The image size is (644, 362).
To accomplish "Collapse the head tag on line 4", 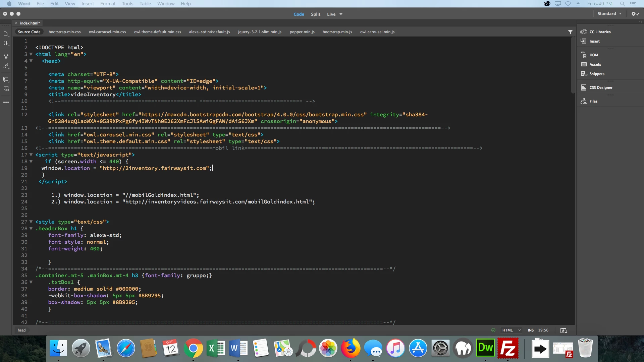I will [31, 61].
